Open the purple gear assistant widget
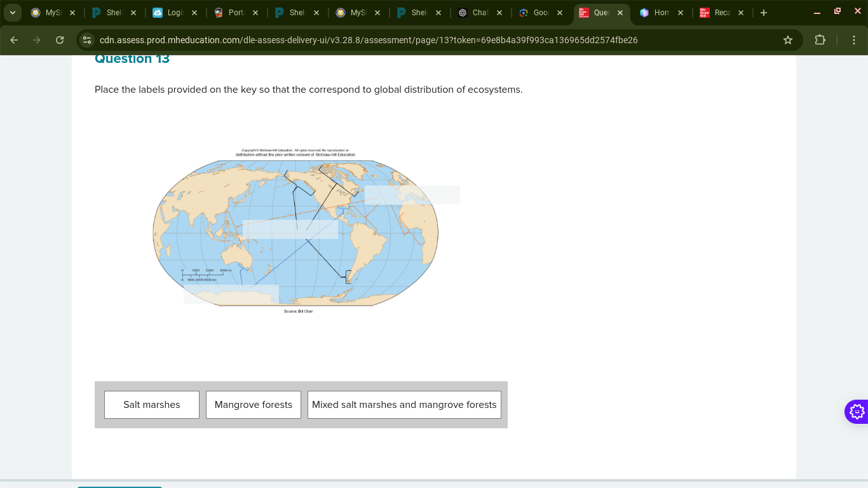 (857, 412)
